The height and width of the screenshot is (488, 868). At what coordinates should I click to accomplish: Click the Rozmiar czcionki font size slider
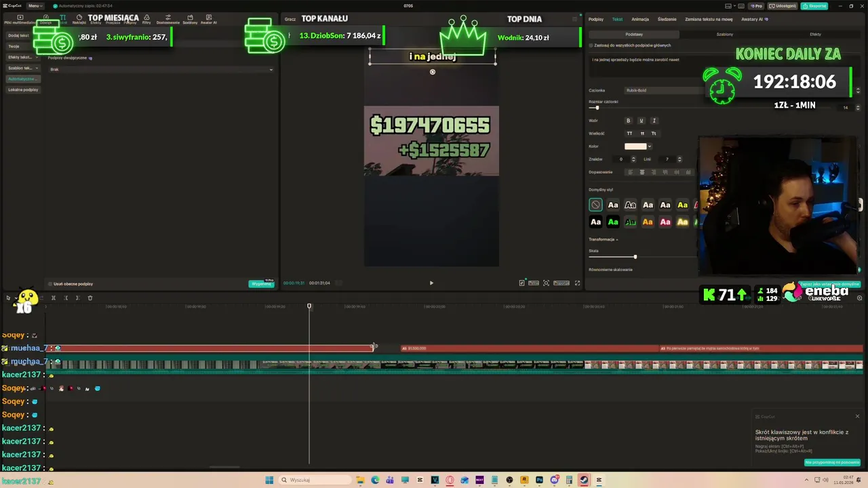click(646, 108)
